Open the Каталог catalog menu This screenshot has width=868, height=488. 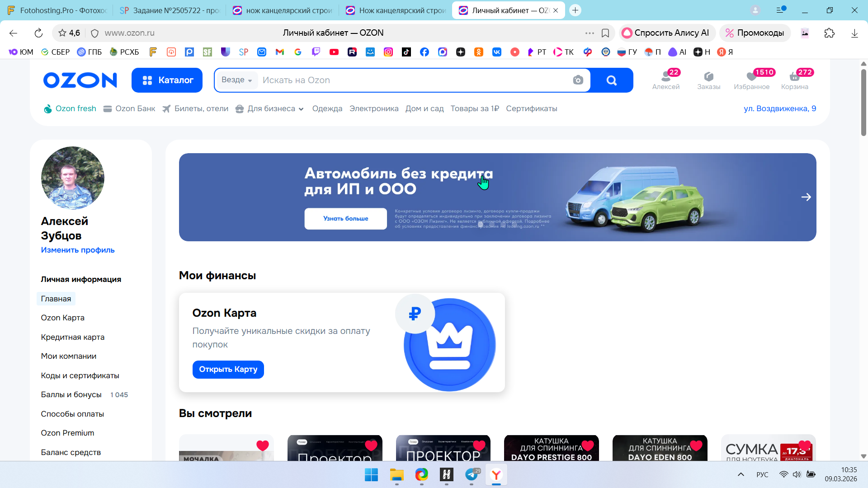click(167, 80)
